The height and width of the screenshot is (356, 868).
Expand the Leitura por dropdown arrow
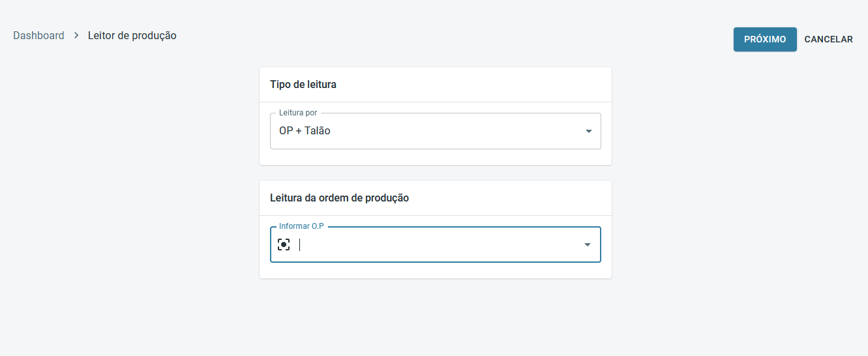pyautogui.click(x=588, y=131)
